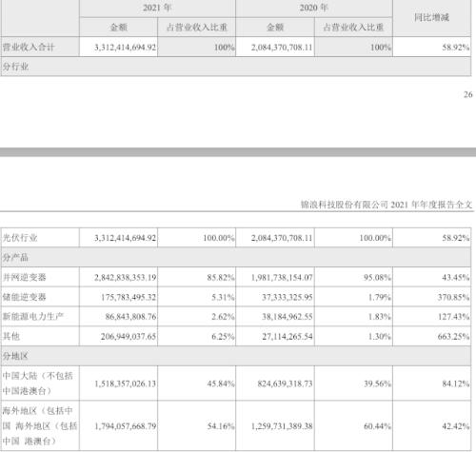Click the 1.83% cell

pos(380,317)
